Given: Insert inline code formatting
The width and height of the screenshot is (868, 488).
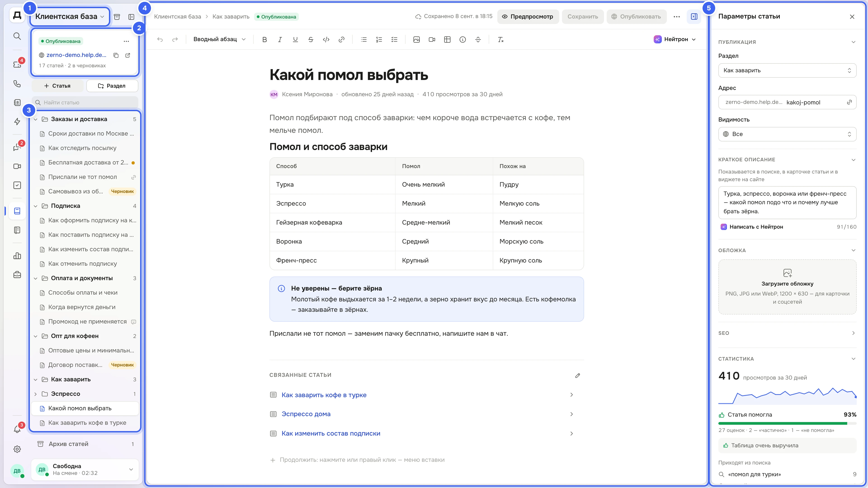Looking at the screenshot, I should (326, 39).
